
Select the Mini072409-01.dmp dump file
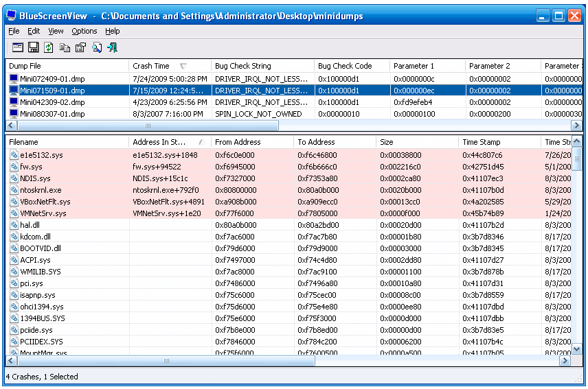point(52,79)
